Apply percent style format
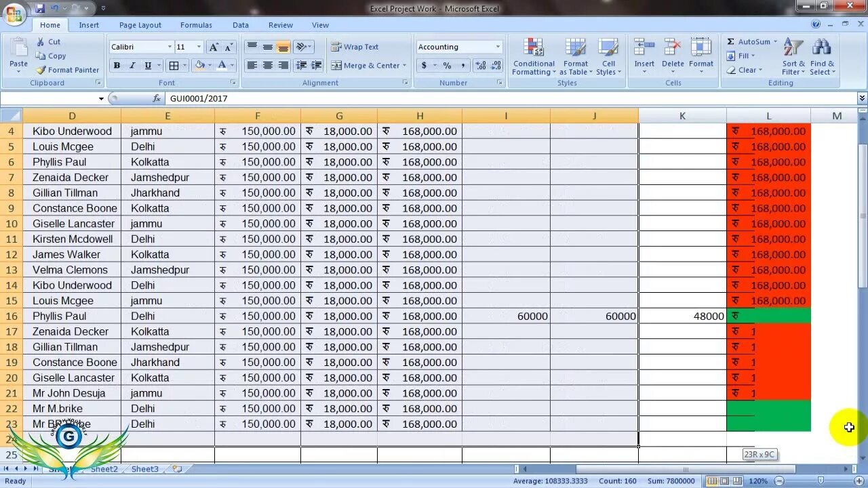The width and height of the screenshot is (868, 488). point(447,66)
